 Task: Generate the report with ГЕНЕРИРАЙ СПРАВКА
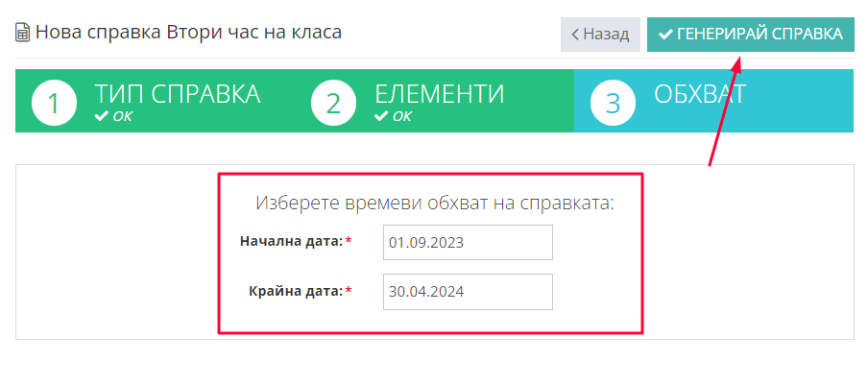point(751,35)
